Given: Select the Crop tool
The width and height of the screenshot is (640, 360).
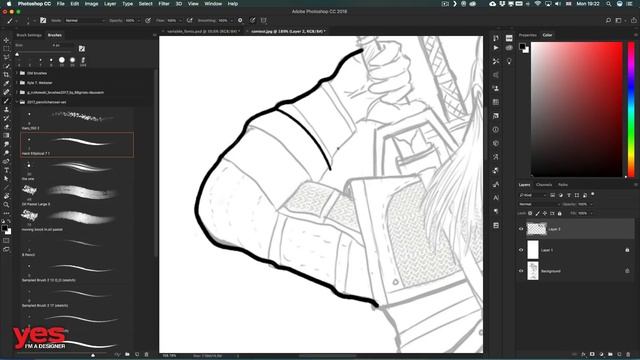Looking at the screenshot, I should pyautogui.click(x=6, y=75).
